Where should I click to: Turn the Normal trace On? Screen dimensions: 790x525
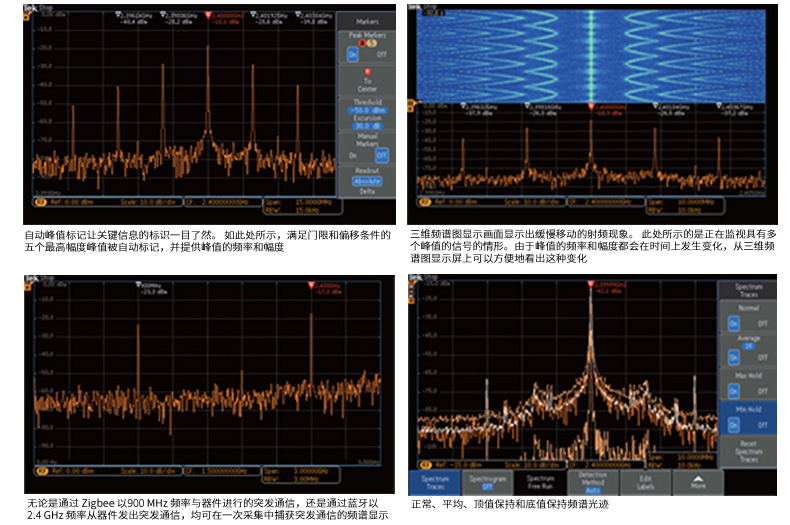click(x=732, y=323)
